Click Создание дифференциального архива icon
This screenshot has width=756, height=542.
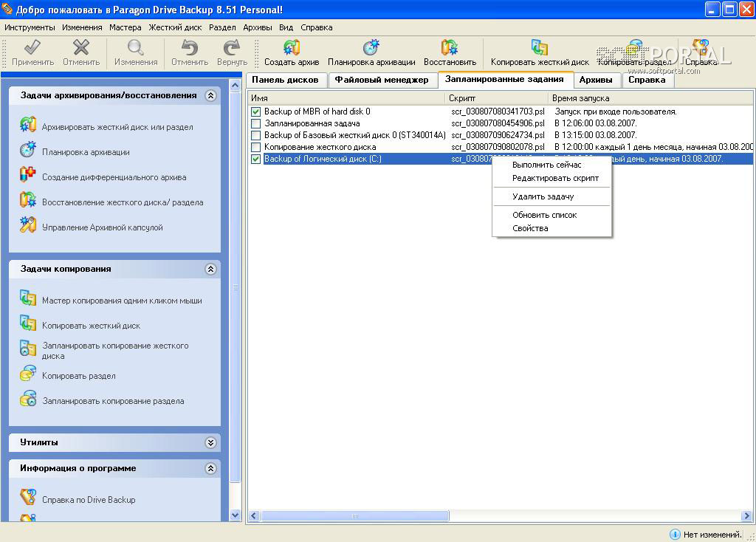click(28, 174)
